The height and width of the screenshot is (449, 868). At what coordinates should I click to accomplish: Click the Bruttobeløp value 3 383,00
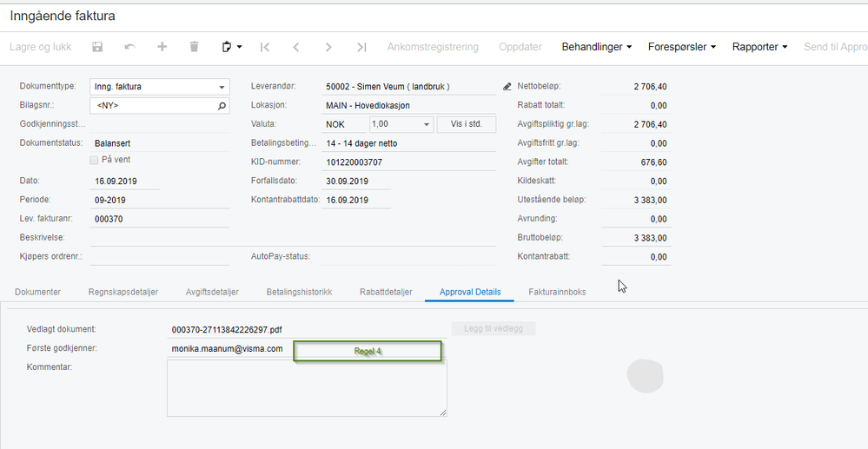tap(636, 238)
